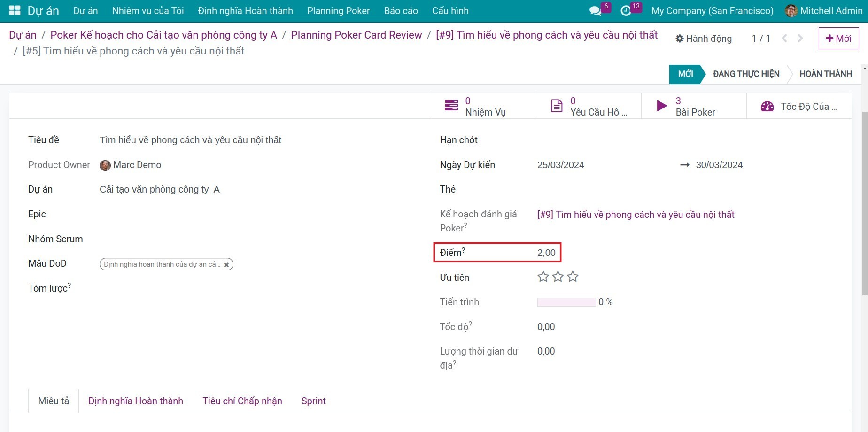Open the apps grid menu icon
This screenshot has width=868, height=432.
(15, 10)
